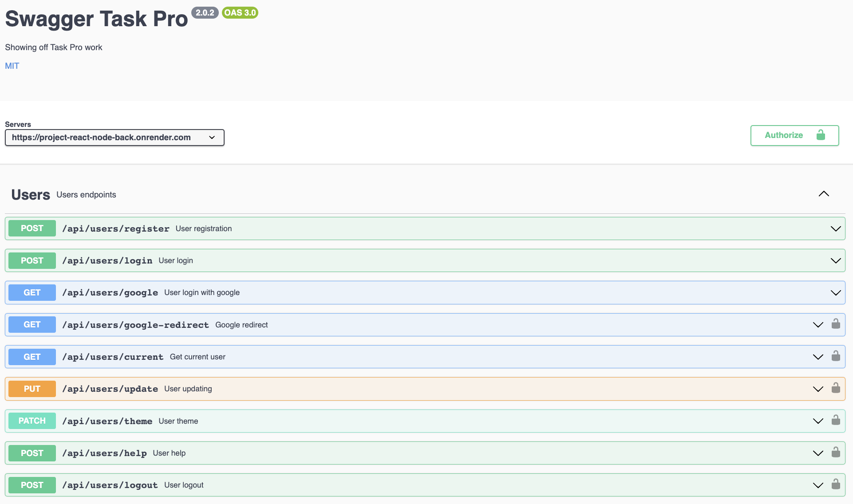Image resolution: width=853 pixels, height=504 pixels.
Task: Click the /api/users/logout path text
Action: [x=110, y=485]
